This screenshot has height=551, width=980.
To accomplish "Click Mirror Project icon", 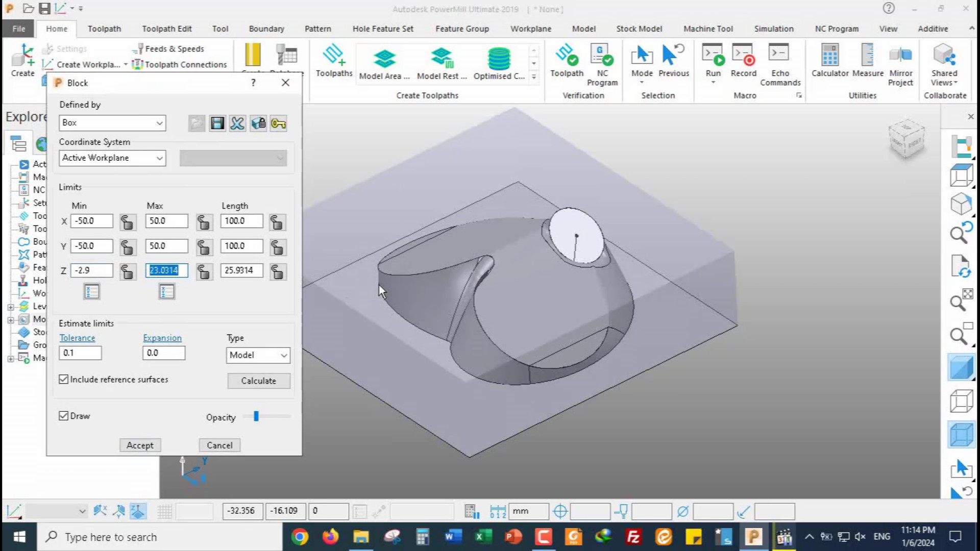I will pyautogui.click(x=900, y=65).
